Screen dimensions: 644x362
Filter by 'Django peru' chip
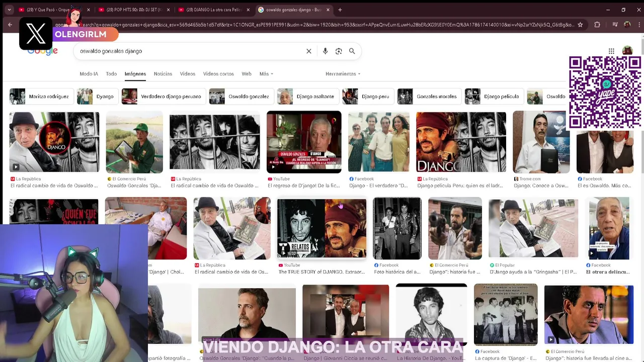368,97
